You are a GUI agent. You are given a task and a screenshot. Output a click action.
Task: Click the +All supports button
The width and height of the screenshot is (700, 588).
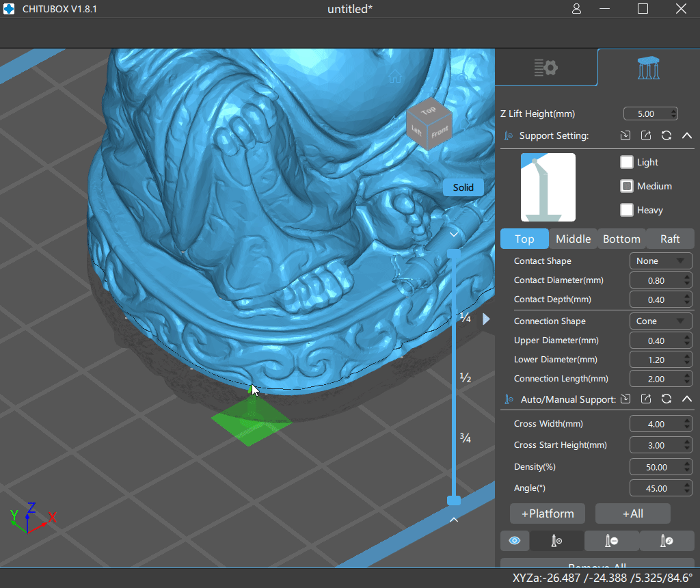pyautogui.click(x=633, y=513)
